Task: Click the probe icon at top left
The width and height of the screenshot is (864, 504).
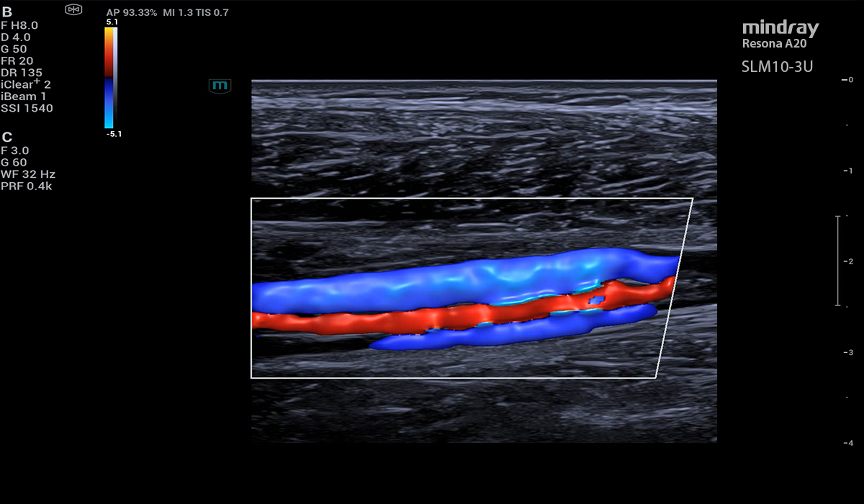Action: click(73, 9)
